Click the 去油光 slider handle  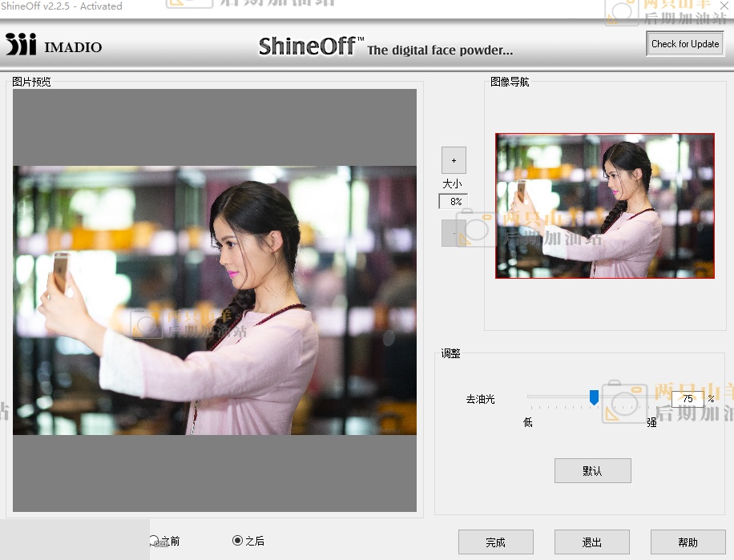click(x=594, y=397)
